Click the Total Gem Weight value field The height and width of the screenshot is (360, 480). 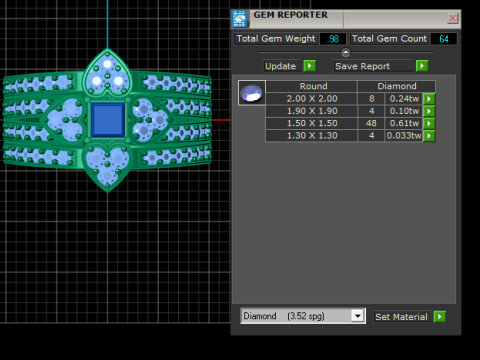[x=333, y=39]
